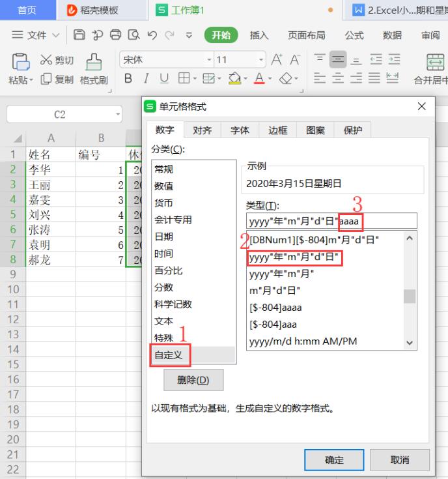
Task: Click the Cut (剪切) button
Action: click(x=57, y=60)
